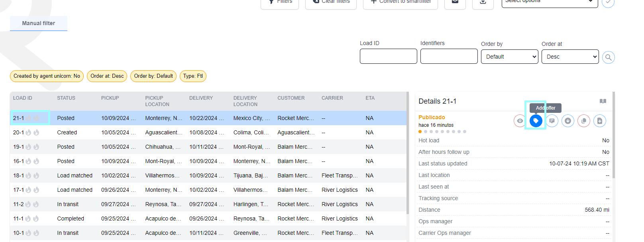Viewport: 644px width, 242px height.
Task: Click the DELIVERY LOCATION column header
Action: (x=245, y=101)
